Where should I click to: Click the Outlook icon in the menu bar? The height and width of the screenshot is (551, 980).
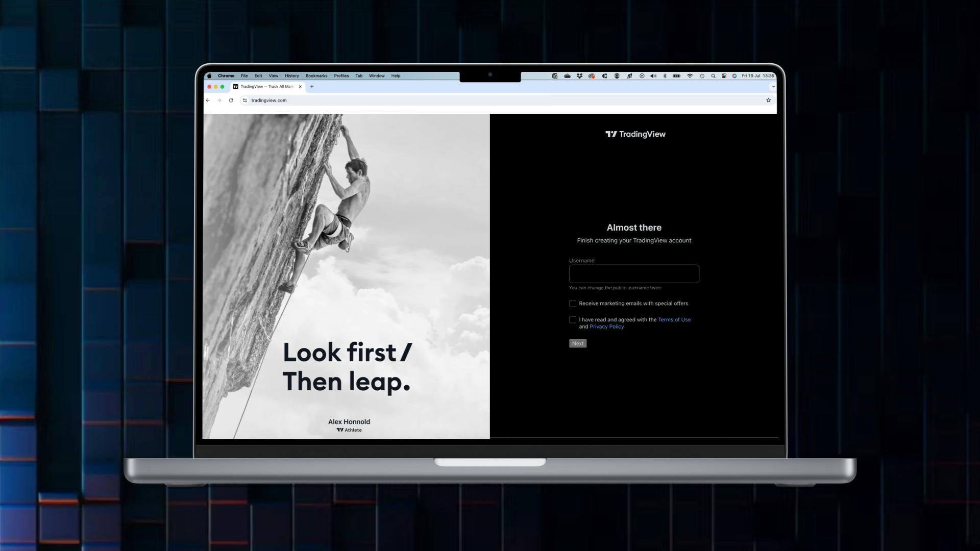(554, 76)
